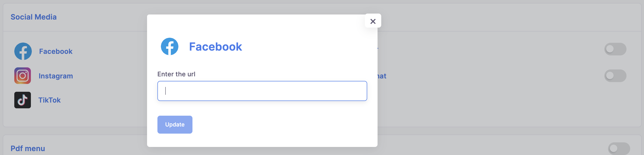The image size is (644, 155).
Task: Click the Pdf menu section heading
Action: point(28,149)
